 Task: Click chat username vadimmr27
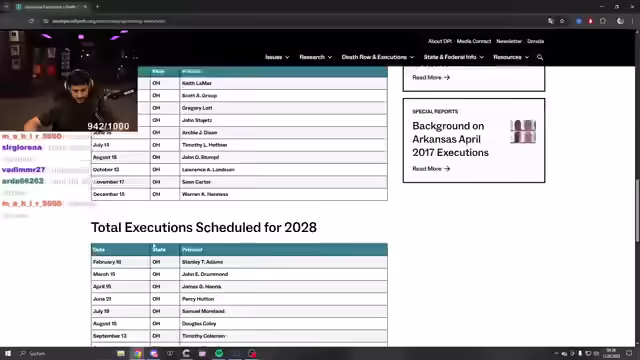pyautogui.click(x=24, y=170)
